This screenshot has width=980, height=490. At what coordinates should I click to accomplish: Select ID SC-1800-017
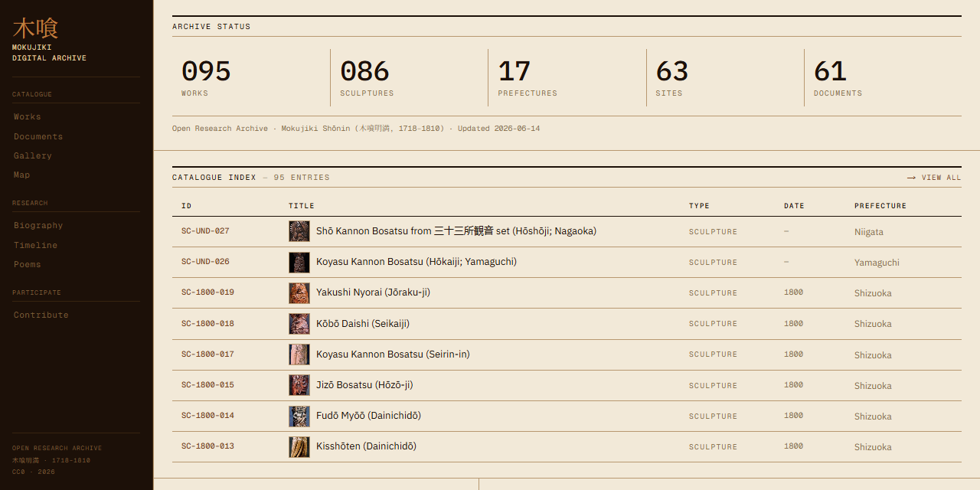tap(207, 354)
